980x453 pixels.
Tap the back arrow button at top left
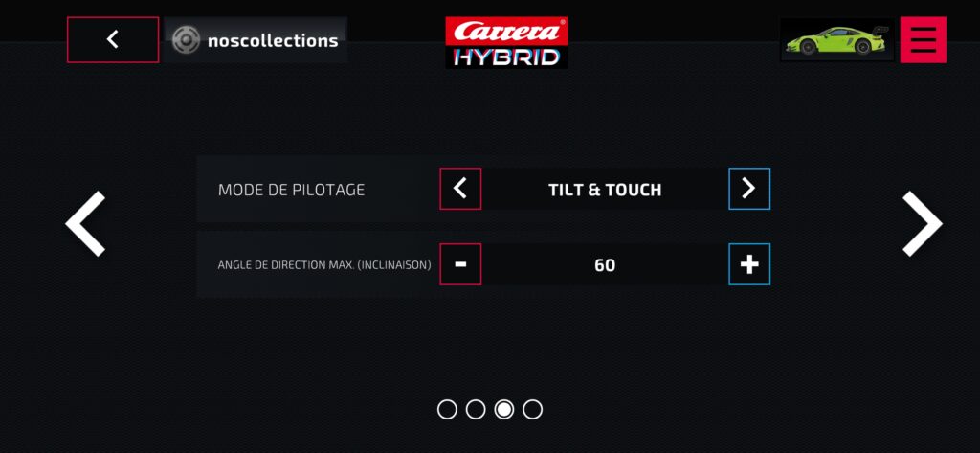113,39
